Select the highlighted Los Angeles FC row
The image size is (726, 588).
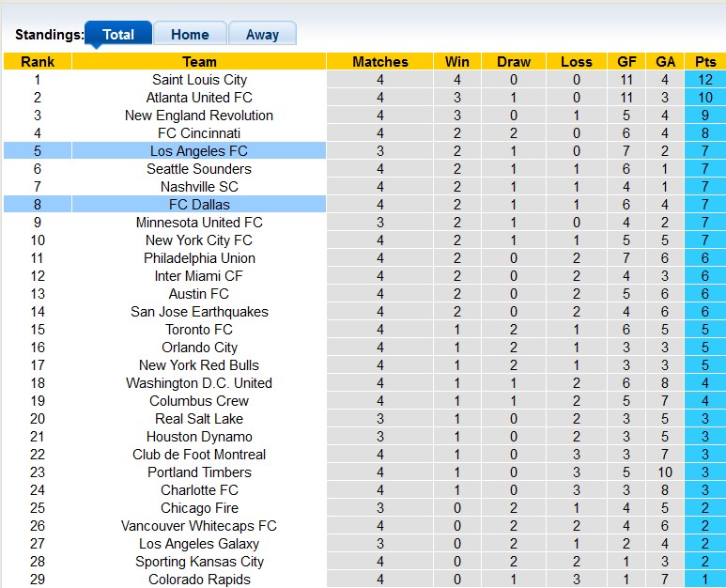tap(199, 151)
